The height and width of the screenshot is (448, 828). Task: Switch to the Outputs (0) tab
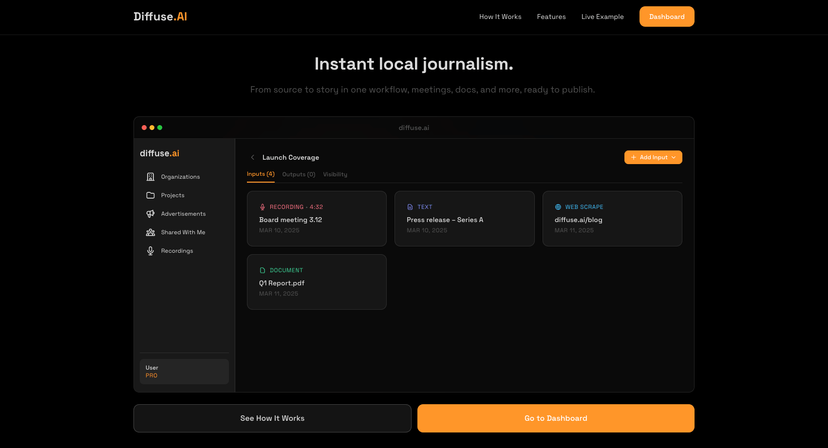pyautogui.click(x=298, y=174)
